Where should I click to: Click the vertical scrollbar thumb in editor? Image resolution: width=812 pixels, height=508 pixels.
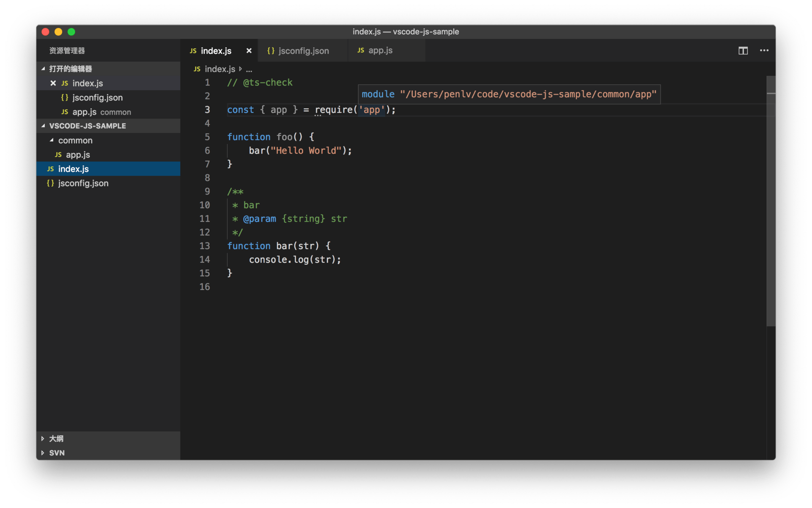click(771, 201)
